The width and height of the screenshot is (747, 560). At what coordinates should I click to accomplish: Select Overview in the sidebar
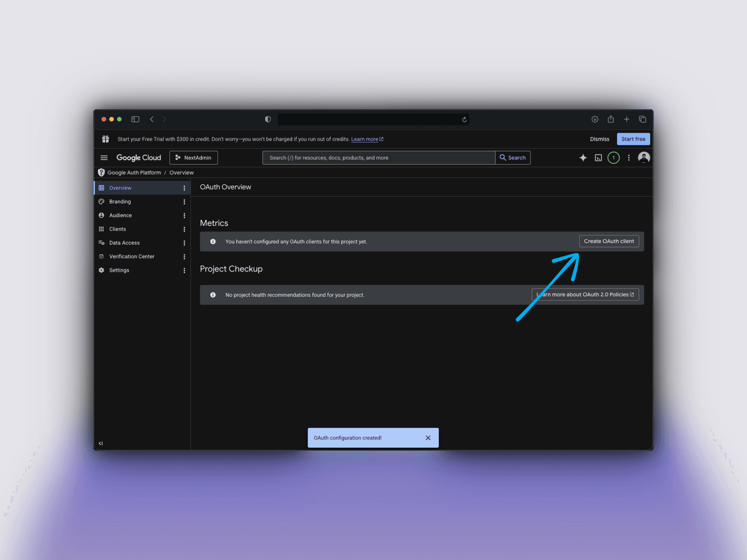[120, 188]
